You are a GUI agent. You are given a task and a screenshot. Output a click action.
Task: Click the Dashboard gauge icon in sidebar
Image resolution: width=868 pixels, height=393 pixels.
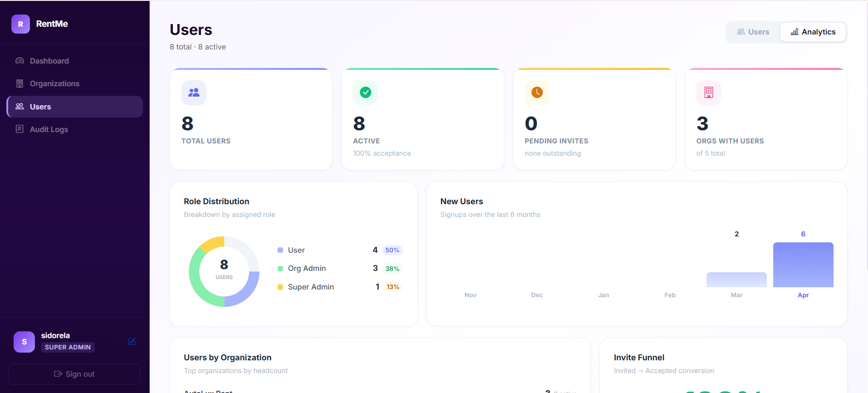[x=20, y=61]
